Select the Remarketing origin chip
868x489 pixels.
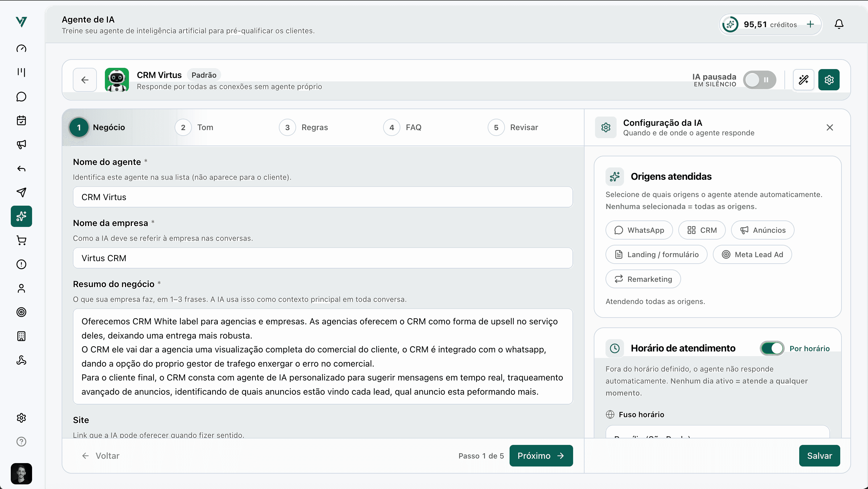coord(643,279)
